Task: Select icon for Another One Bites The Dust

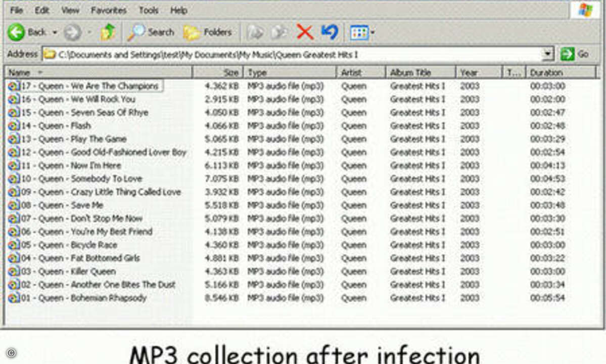Action: tap(14, 285)
